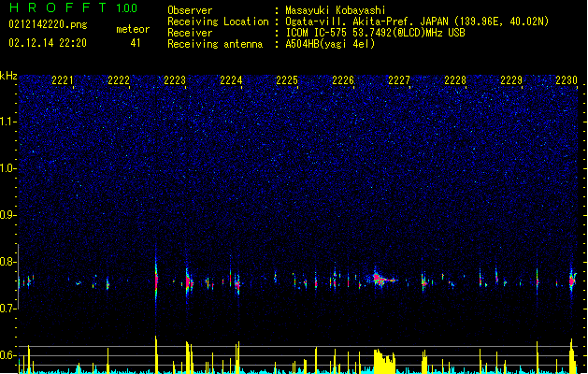This screenshot has height=374, width=588.
Task: Click the 2226 time marker
Action: click(x=343, y=80)
